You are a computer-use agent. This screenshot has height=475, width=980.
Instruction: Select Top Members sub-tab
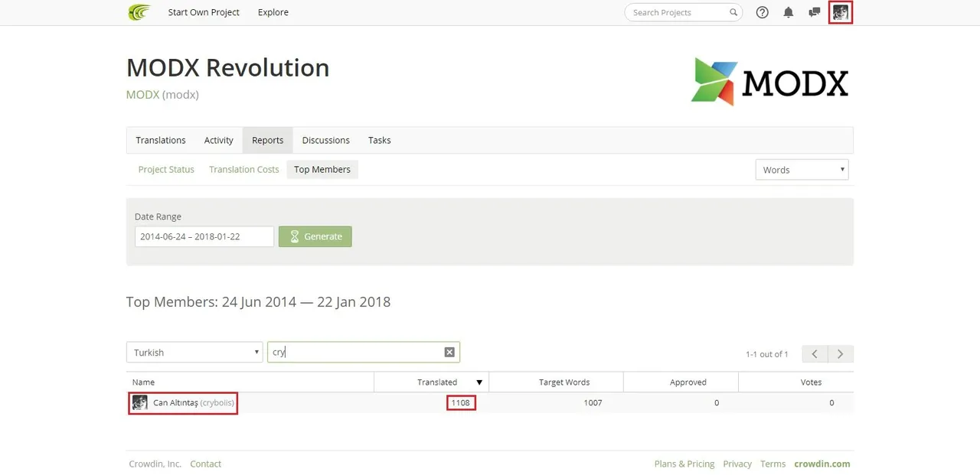[x=322, y=169]
